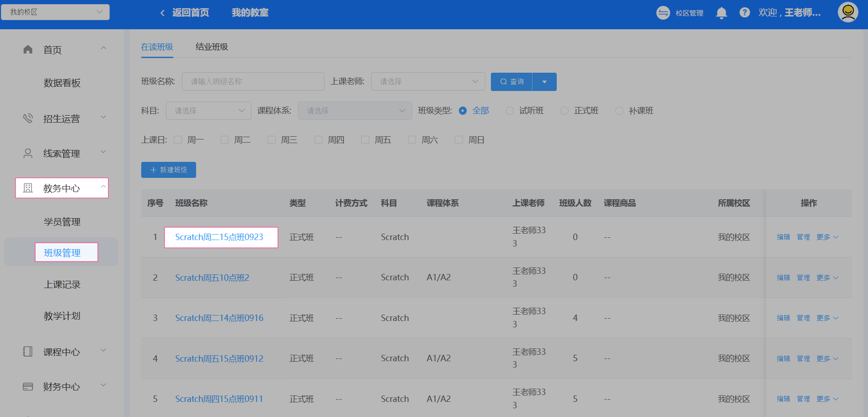Open class link Scratch周二14点班0916
This screenshot has height=417, width=868.
[219, 318]
